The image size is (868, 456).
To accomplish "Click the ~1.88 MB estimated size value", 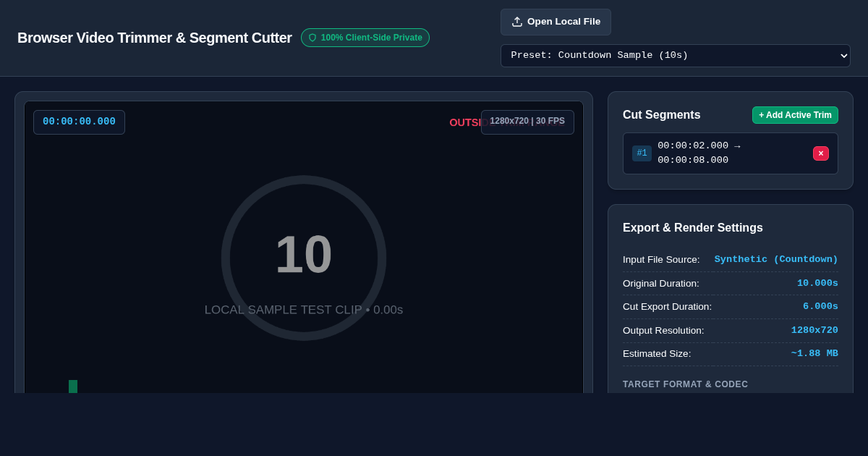I will (x=814, y=353).
